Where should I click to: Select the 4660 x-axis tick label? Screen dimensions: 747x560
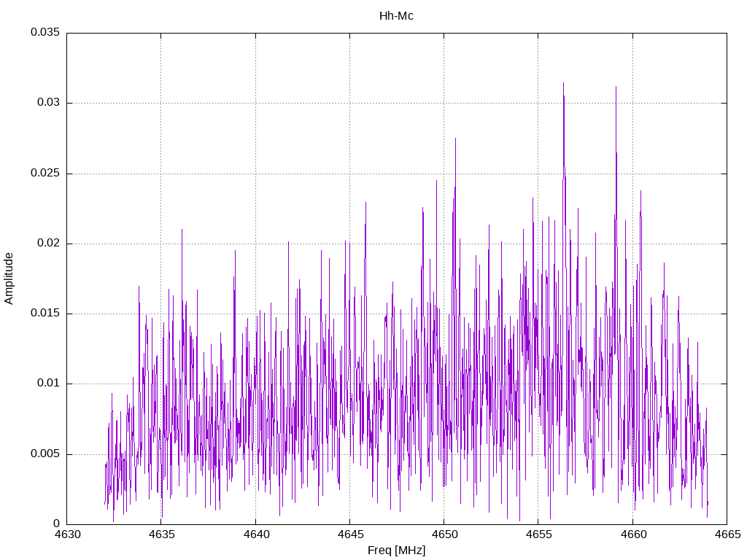tap(632, 534)
